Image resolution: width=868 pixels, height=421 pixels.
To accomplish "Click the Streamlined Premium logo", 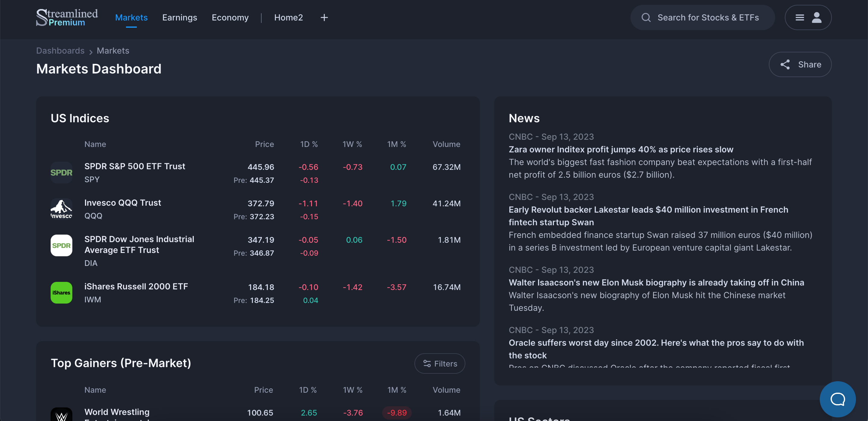I will click(x=67, y=17).
